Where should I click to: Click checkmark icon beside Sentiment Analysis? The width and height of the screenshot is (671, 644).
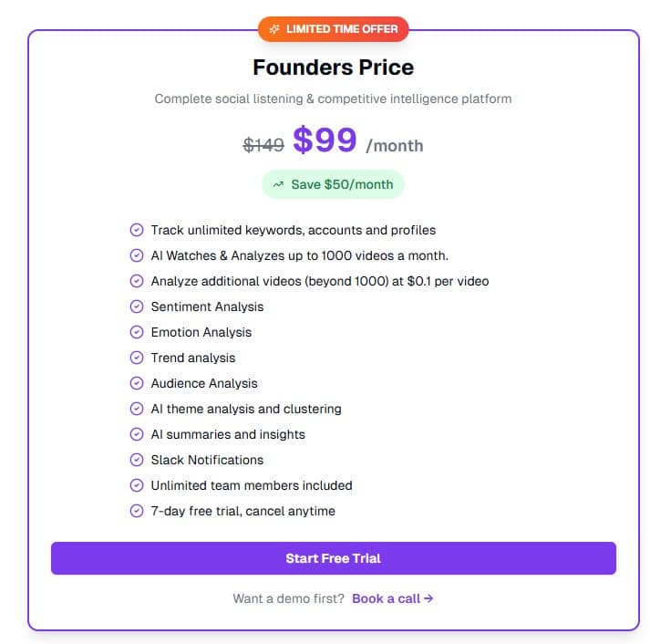[x=137, y=306]
